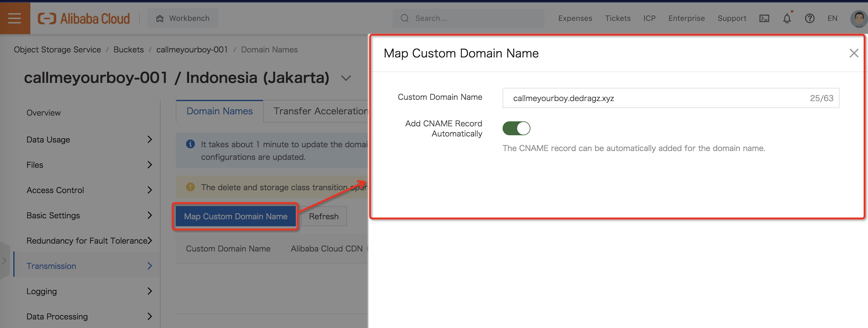Click the Alibaba Cloud logo
This screenshot has width=868, height=328.
83,19
